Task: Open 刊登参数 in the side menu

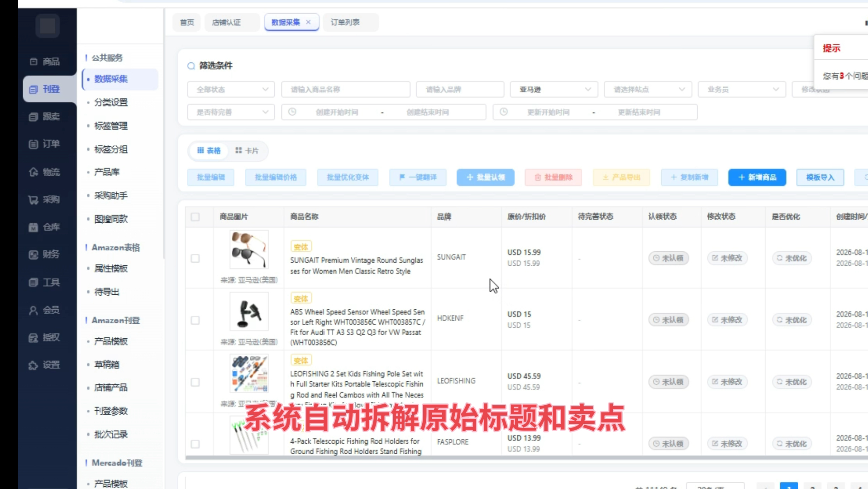Action: 111,412
